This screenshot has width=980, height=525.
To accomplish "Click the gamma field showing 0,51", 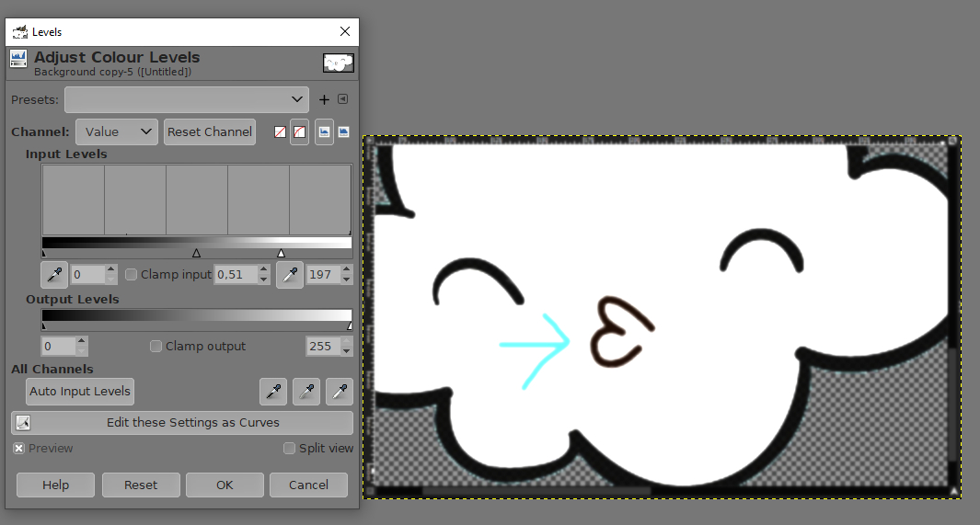I will coord(236,275).
